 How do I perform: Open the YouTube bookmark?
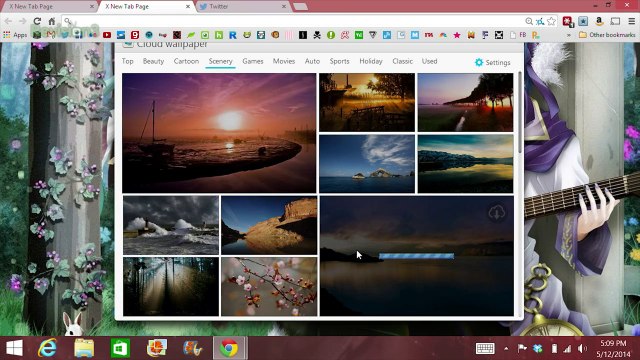[x=107, y=35]
